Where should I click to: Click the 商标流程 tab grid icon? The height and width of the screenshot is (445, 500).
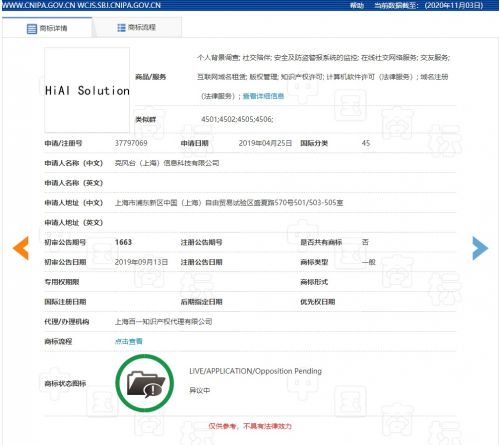[121, 28]
